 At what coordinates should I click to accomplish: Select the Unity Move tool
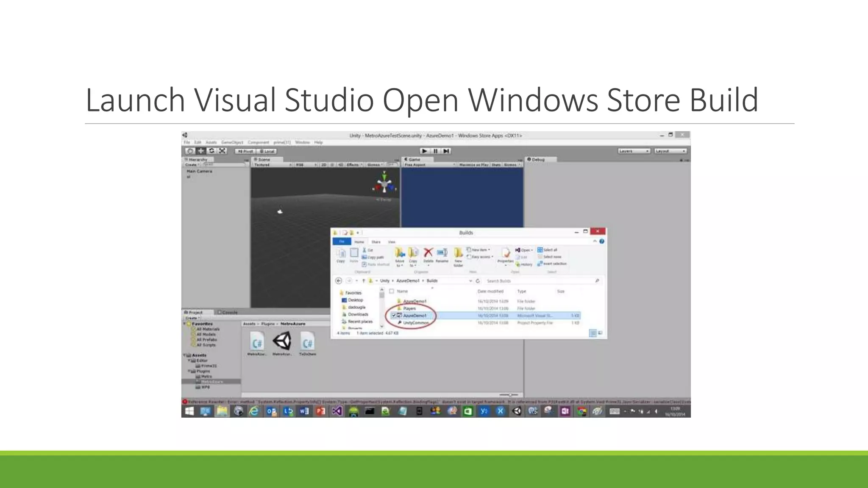[201, 151]
